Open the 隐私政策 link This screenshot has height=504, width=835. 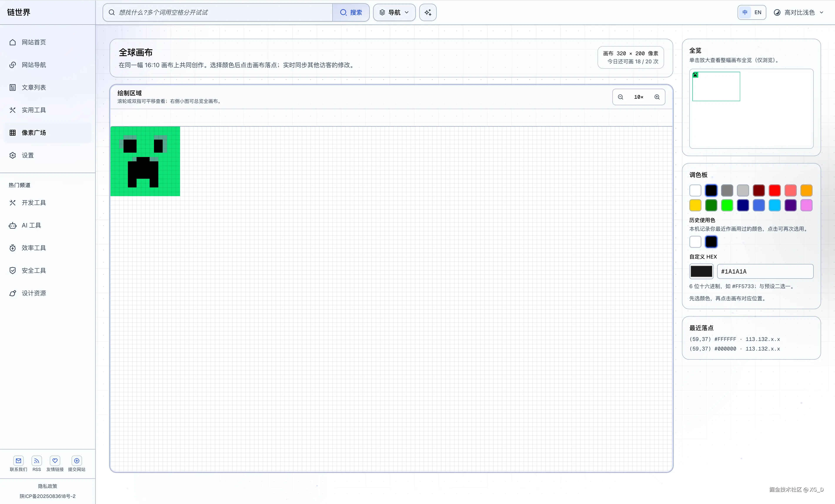[x=47, y=486]
